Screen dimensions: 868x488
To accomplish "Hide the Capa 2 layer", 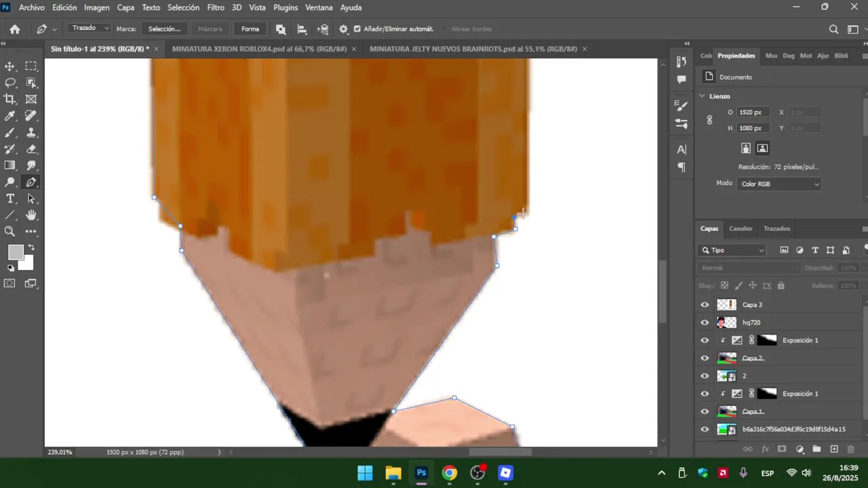I will (705, 358).
